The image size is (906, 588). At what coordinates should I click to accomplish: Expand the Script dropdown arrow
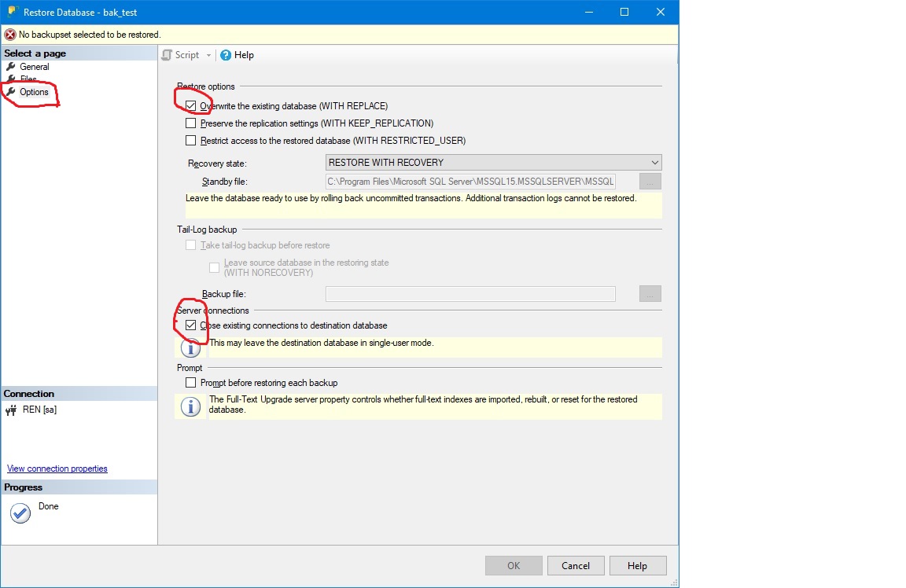coord(208,56)
